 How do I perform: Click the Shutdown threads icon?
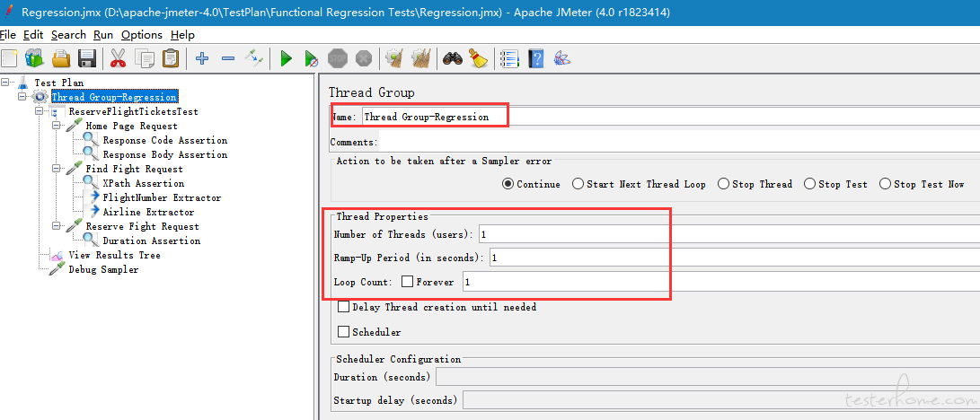tap(364, 58)
